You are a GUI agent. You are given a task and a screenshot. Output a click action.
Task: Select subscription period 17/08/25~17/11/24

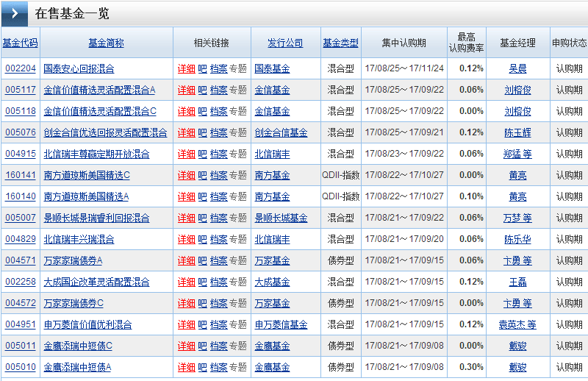point(404,68)
